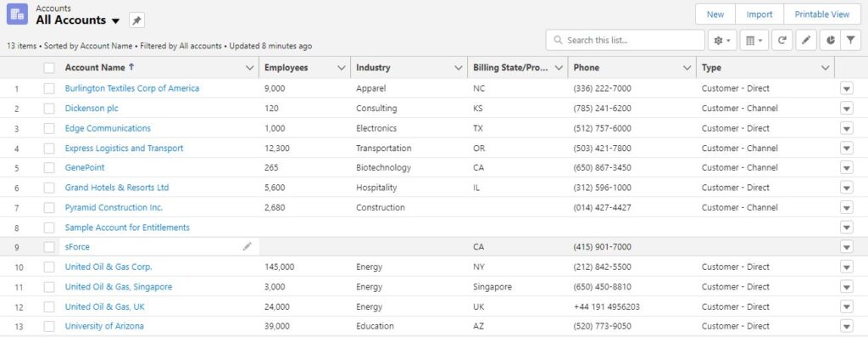Open list view controls gear menu

722,41
